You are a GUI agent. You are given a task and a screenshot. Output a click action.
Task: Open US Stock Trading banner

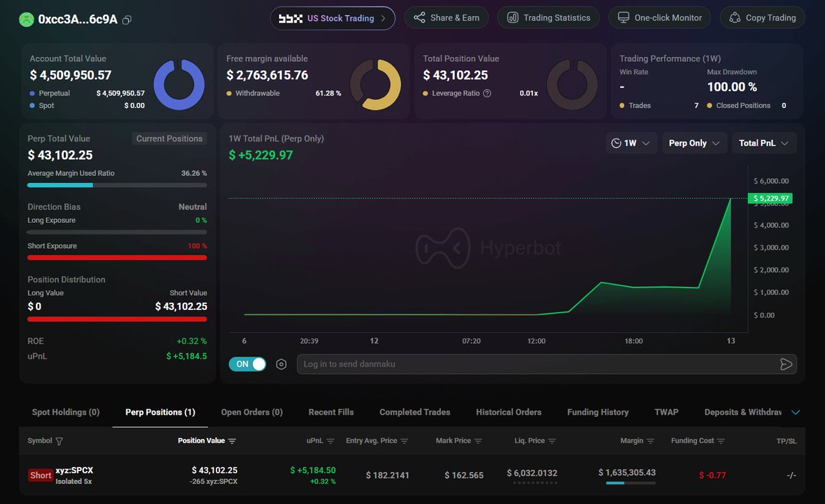333,18
